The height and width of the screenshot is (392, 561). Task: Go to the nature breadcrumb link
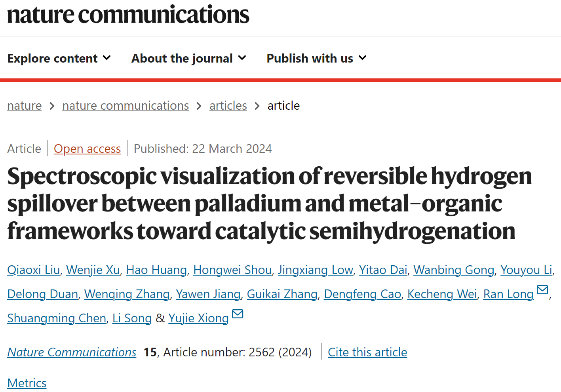tap(25, 106)
